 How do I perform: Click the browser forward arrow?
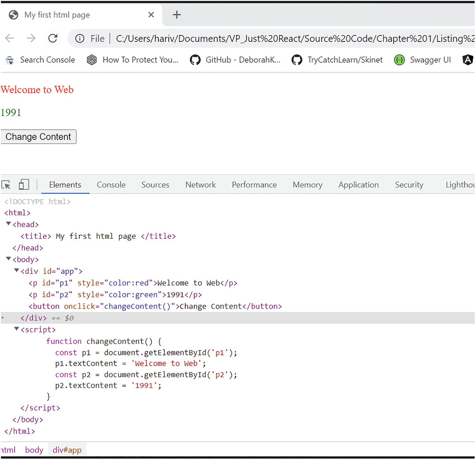pos(31,38)
